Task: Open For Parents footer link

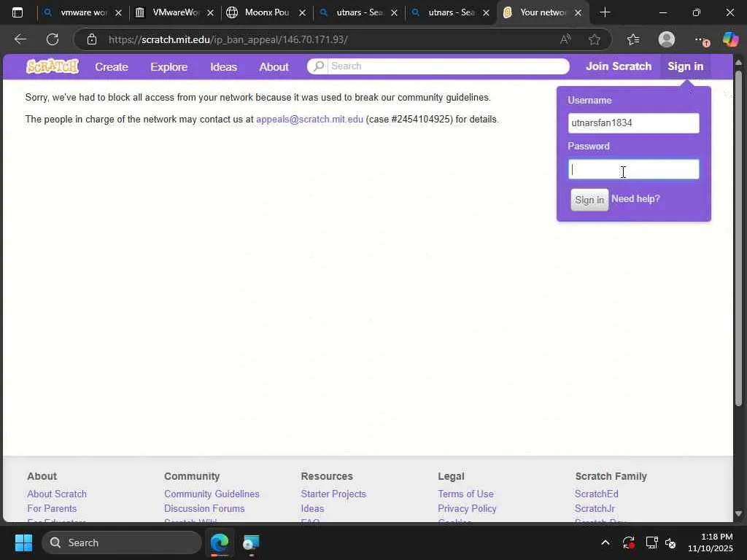Action: coord(52,508)
